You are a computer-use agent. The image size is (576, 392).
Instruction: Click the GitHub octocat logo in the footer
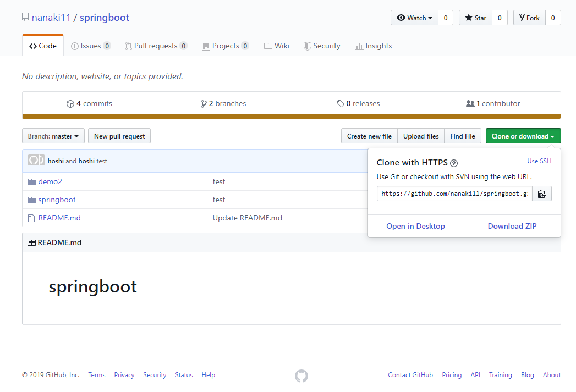(x=301, y=376)
